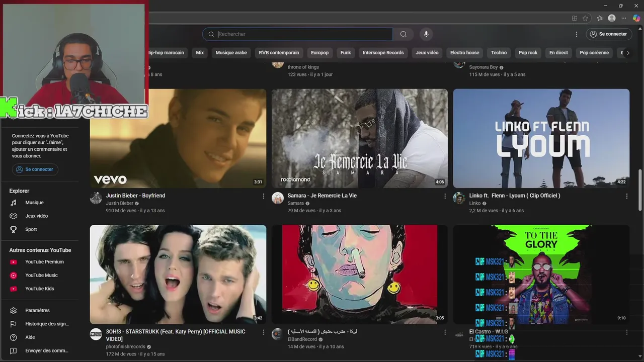The width and height of the screenshot is (644, 362).
Task: Open photofinishrecords channel avatar
Action: click(96, 334)
